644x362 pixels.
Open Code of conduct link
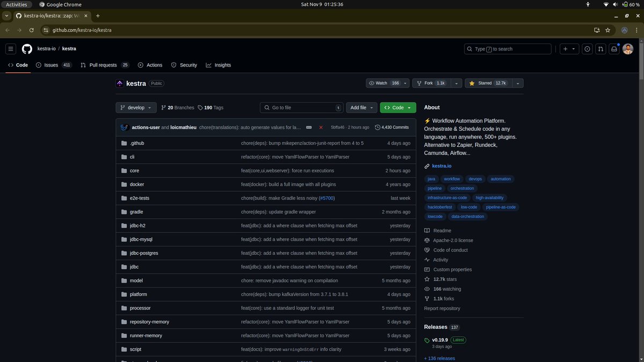click(x=450, y=250)
